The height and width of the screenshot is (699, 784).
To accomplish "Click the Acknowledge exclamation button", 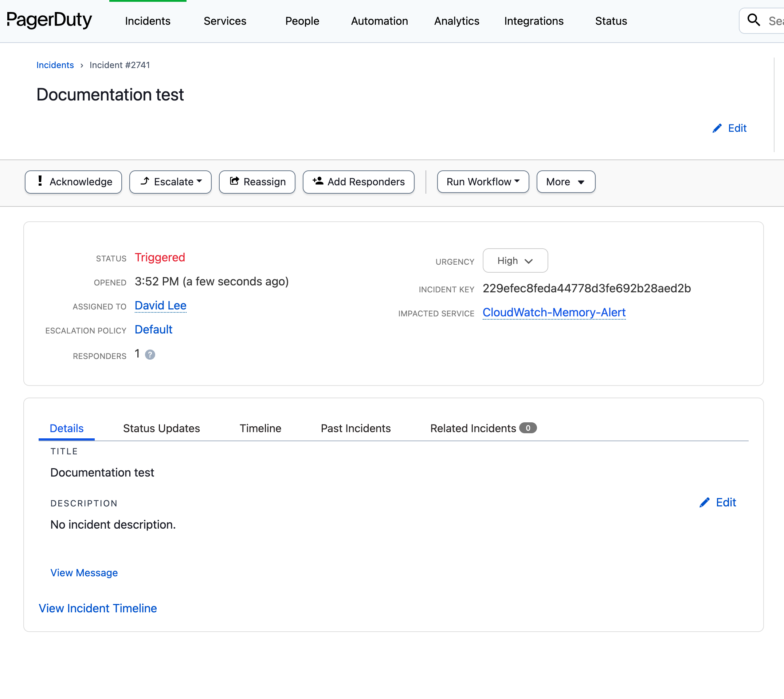I will 73,182.
